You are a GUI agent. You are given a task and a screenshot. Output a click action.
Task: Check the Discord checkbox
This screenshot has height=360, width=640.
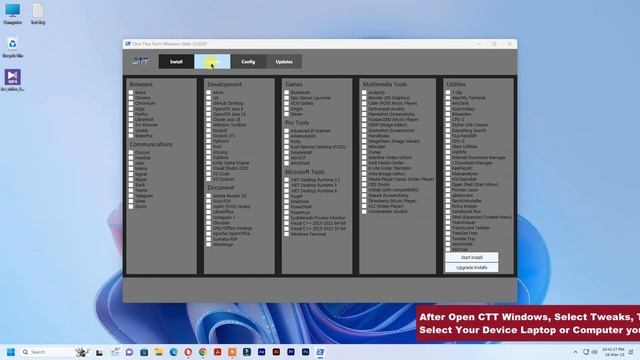pos(131,152)
